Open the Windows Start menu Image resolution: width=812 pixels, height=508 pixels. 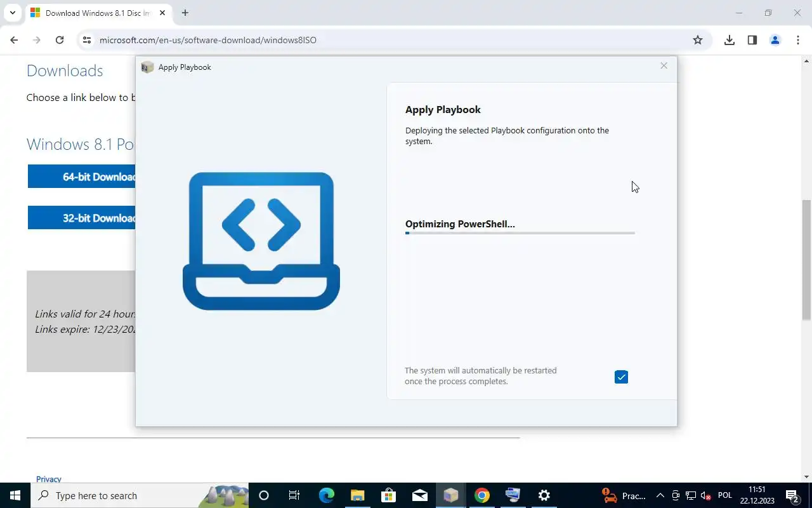[x=15, y=495]
